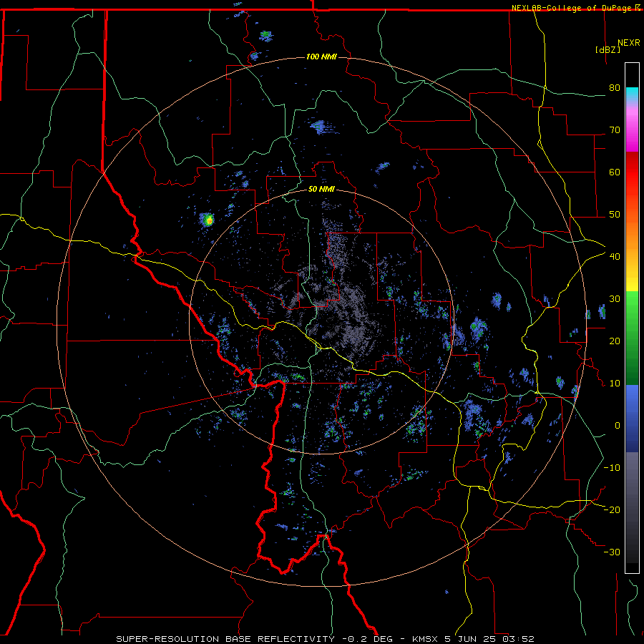Screen dimensions: 644x644
Task: Click the 70 value on the dBZ scale
Action: 615,130
